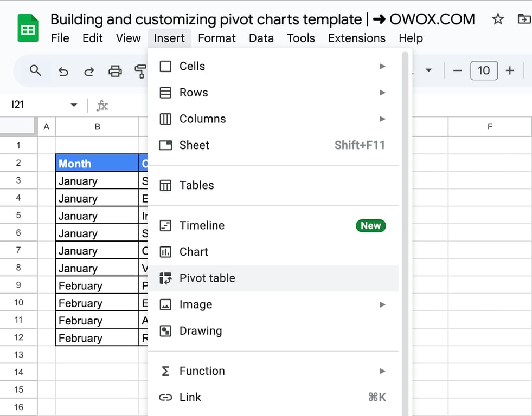Insert a Link
Image resolution: width=532 pixels, height=416 pixels.
[x=273, y=398]
